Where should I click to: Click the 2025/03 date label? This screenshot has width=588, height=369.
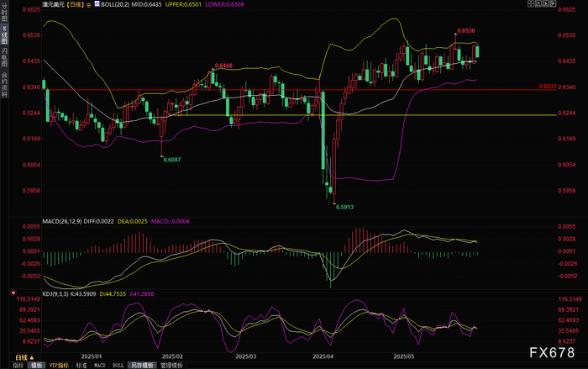246,356
